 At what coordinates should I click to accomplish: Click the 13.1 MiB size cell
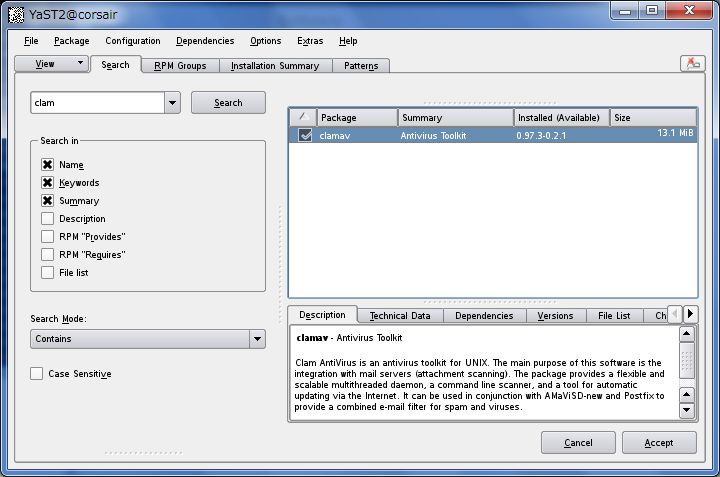[675, 133]
